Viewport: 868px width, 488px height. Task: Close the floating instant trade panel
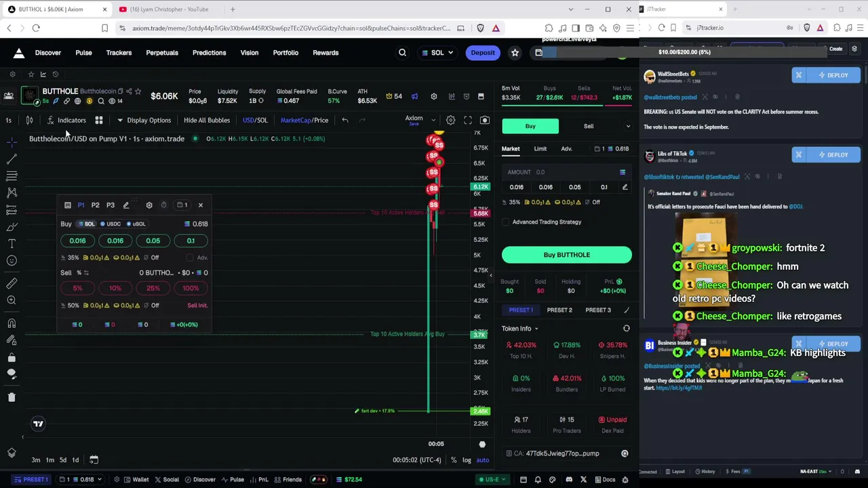pos(200,205)
